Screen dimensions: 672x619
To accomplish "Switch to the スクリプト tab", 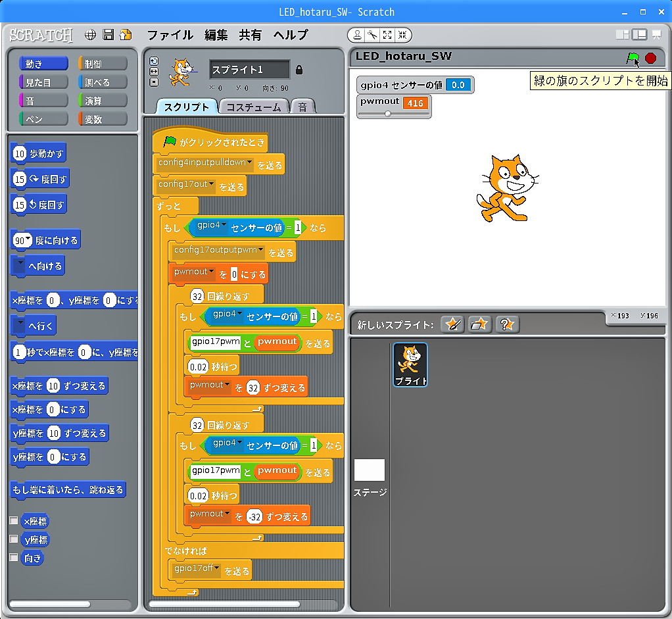I will [187, 107].
